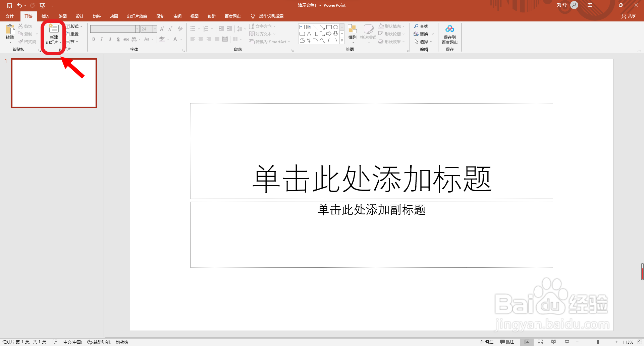Click the Save to Baidu Netdisk cloud icon
The width and height of the screenshot is (644, 346).
pos(450,29)
